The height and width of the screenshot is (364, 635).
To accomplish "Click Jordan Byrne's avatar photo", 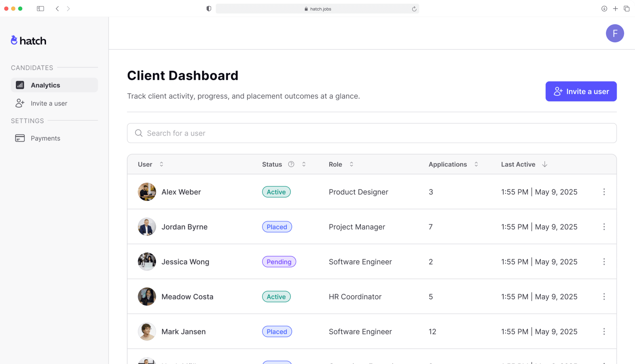I will pyautogui.click(x=147, y=227).
